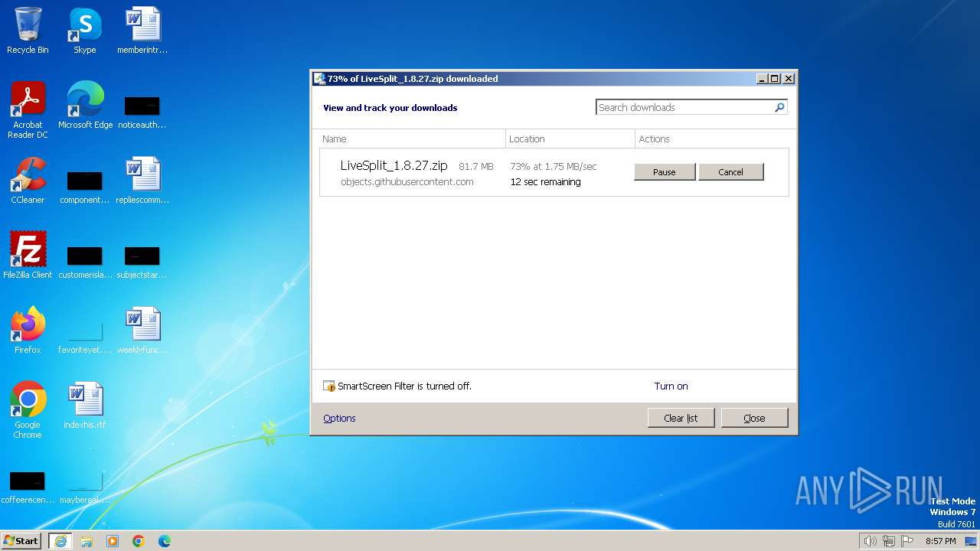Open Windows Media Player taskbar icon
The height and width of the screenshot is (551, 980).
tap(113, 541)
